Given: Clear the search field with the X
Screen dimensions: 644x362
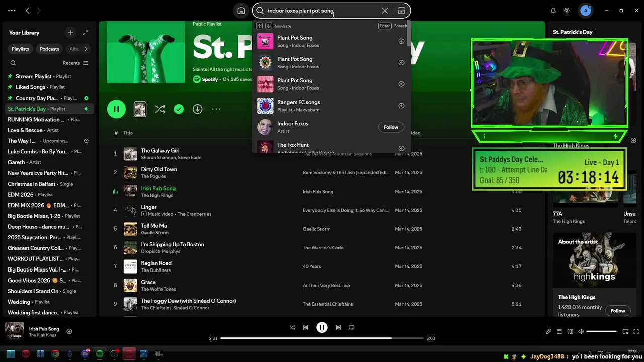Looking at the screenshot, I should click(385, 11).
